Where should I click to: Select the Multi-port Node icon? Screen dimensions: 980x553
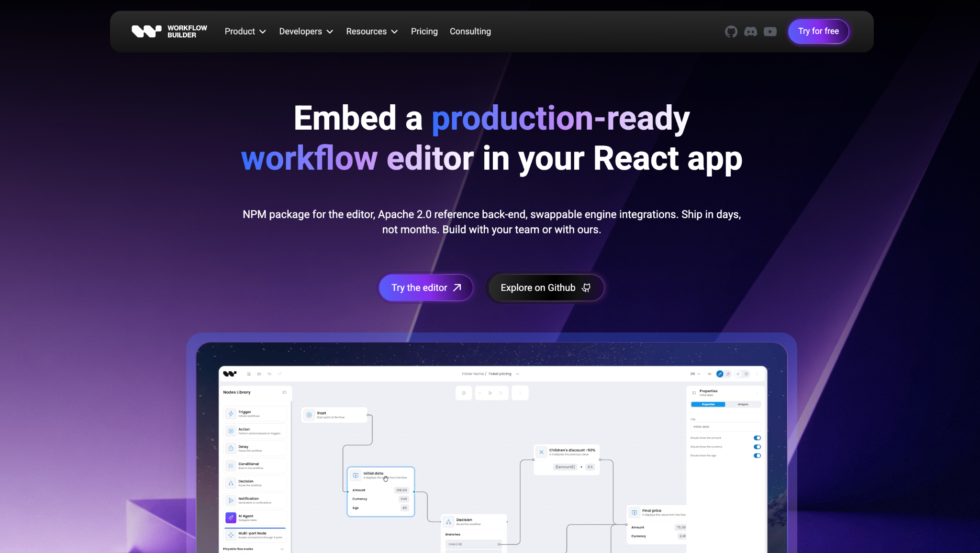(x=231, y=535)
